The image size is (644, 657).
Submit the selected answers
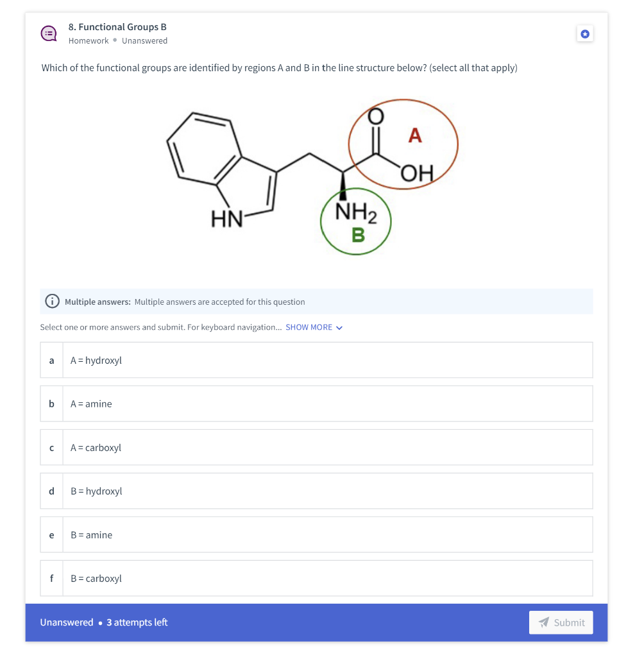point(561,622)
